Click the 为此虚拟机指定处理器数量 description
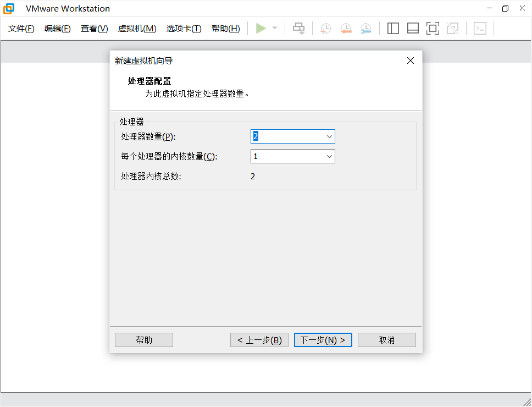Screen dimensions: 532x407 coord(197,94)
